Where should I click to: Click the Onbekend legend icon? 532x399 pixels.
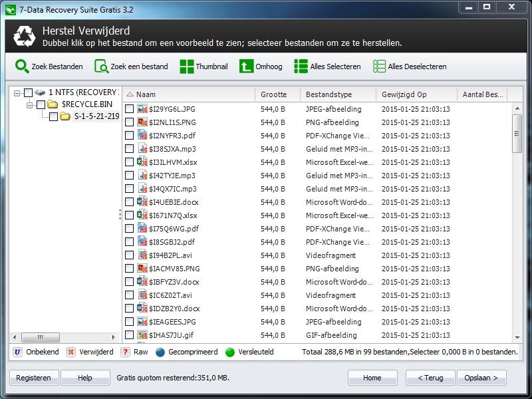[x=17, y=352]
